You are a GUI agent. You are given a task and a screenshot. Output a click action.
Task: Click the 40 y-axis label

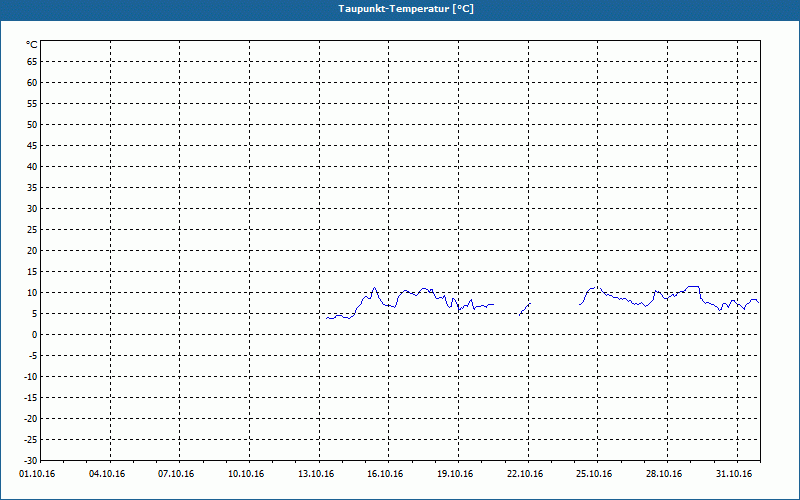(x=32, y=167)
